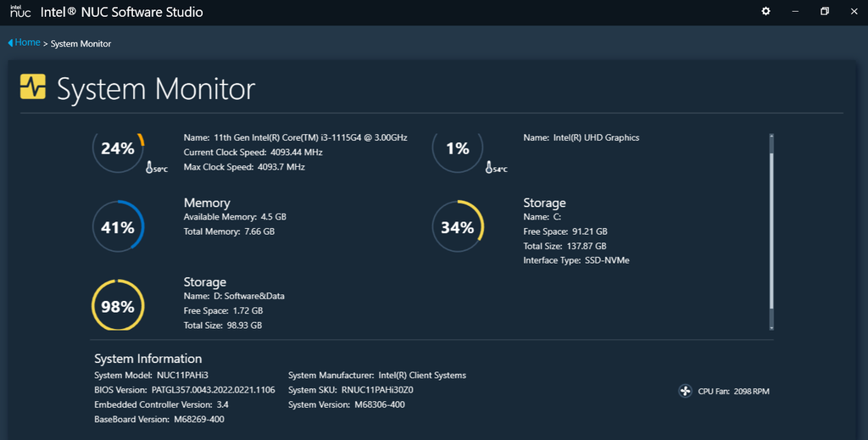Click the CPU temperature thermometer icon
Viewport: 868px width, 440px height.
pyautogui.click(x=150, y=167)
